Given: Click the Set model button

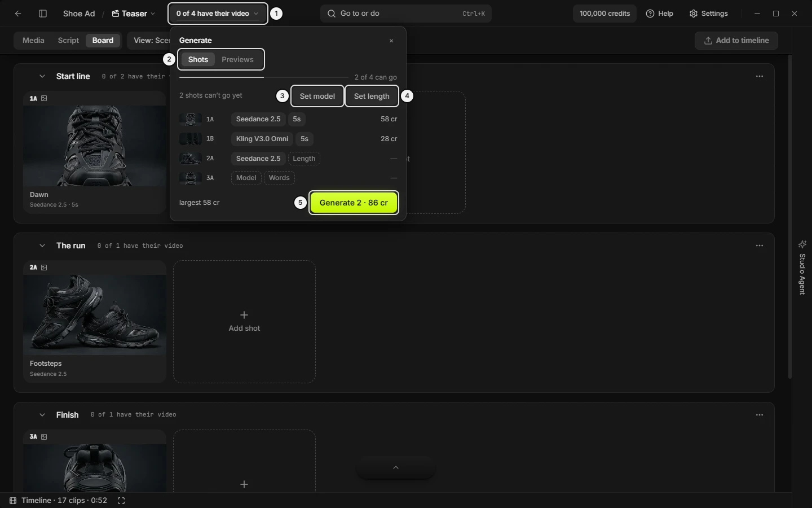Looking at the screenshot, I should click(x=317, y=97).
